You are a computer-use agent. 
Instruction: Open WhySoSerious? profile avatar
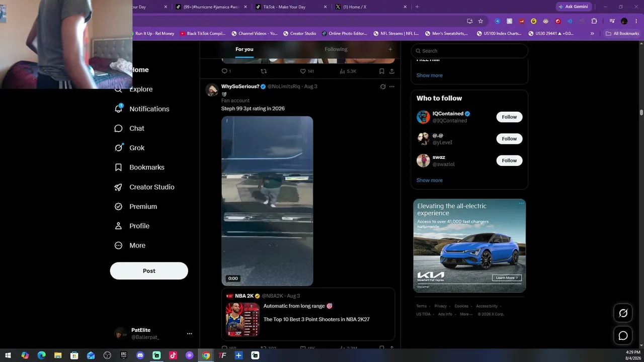[212, 90]
